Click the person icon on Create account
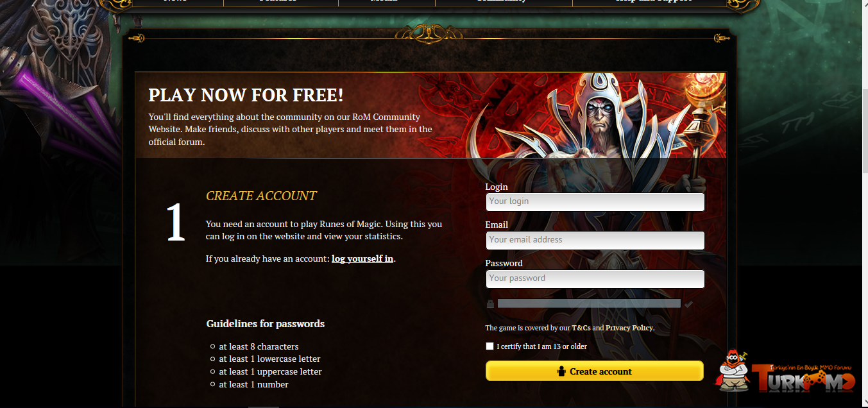The height and width of the screenshot is (408, 868). point(562,371)
